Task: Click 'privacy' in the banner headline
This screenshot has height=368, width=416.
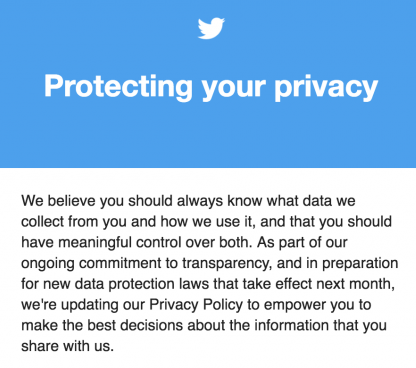Action: tap(326, 88)
